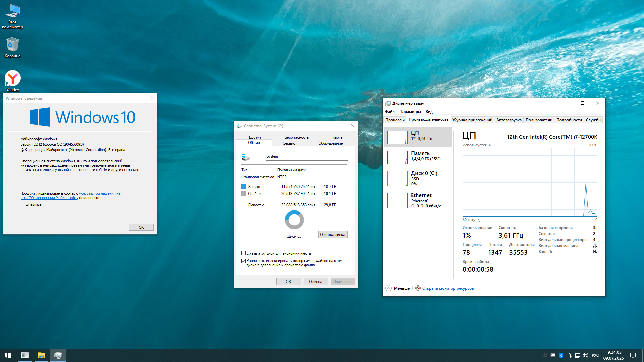644x362 pixels.
Task: Open the Windows Start menu
Action: [8, 355]
